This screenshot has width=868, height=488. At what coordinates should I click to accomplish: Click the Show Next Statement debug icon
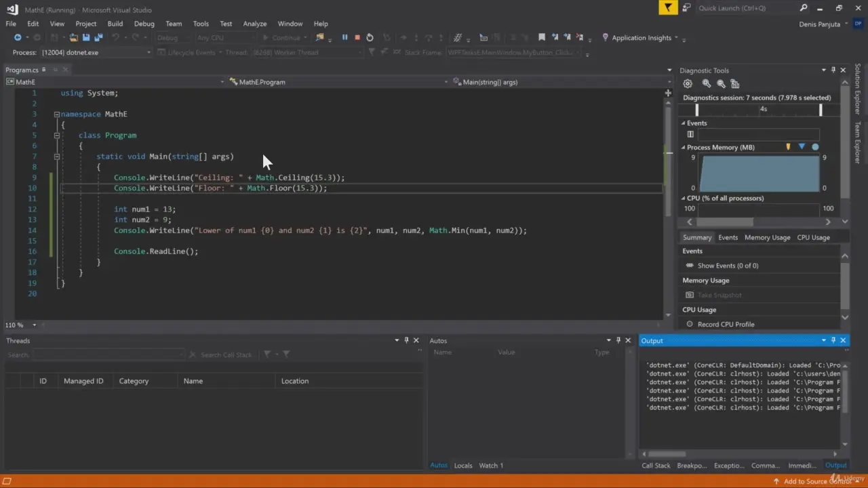click(x=403, y=38)
